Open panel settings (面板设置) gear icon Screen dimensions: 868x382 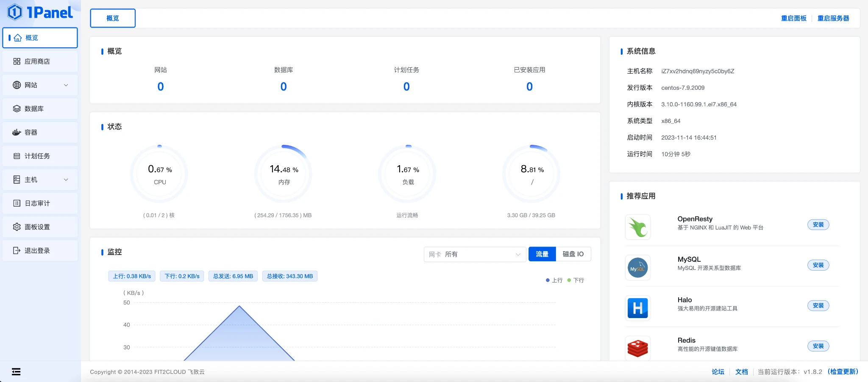pos(17,227)
